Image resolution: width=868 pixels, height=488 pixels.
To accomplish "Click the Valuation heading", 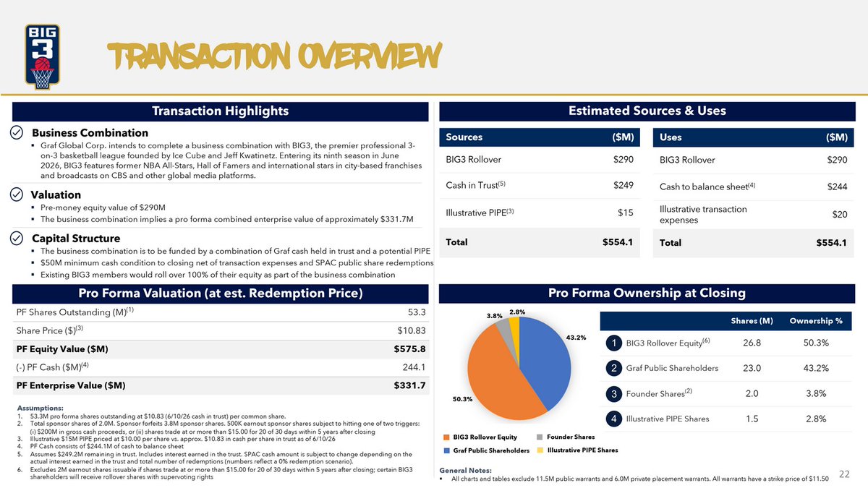I will pos(56,194).
